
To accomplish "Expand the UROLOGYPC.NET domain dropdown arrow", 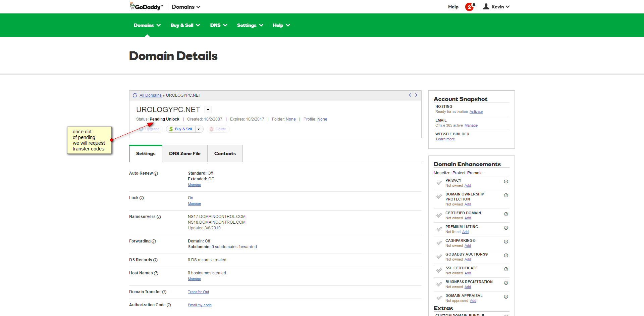I will pos(208,110).
